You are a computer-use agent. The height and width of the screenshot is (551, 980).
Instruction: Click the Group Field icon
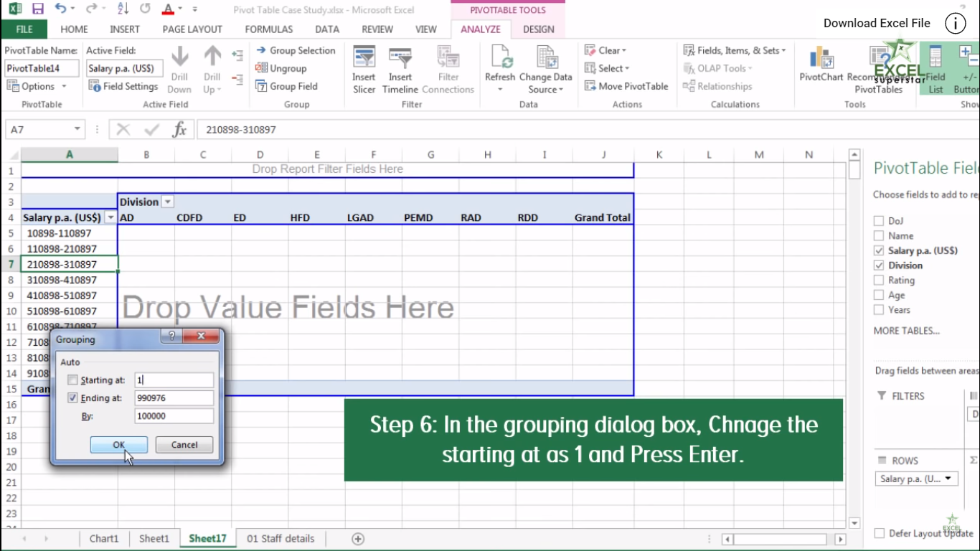[261, 86]
